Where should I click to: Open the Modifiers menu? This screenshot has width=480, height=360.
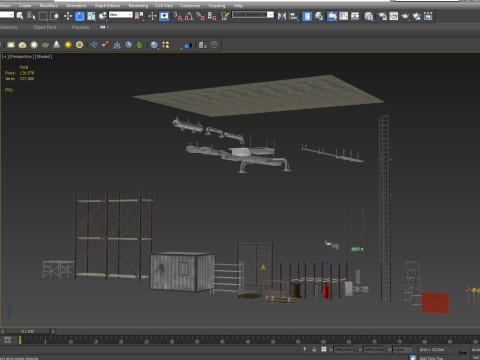point(48,5)
